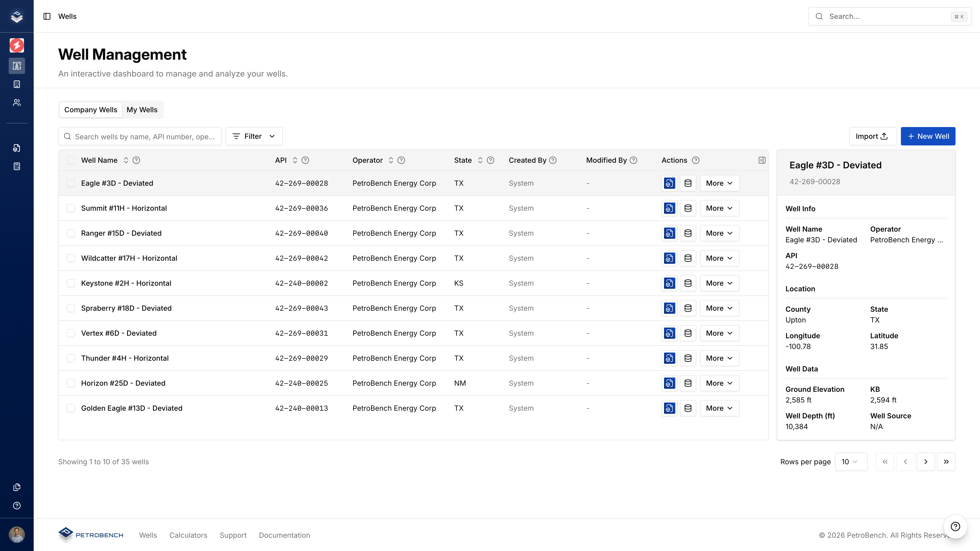This screenshot has width=980, height=551.
Task: Select the Wells pump-jack icon in sidebar
Action: 17,65
